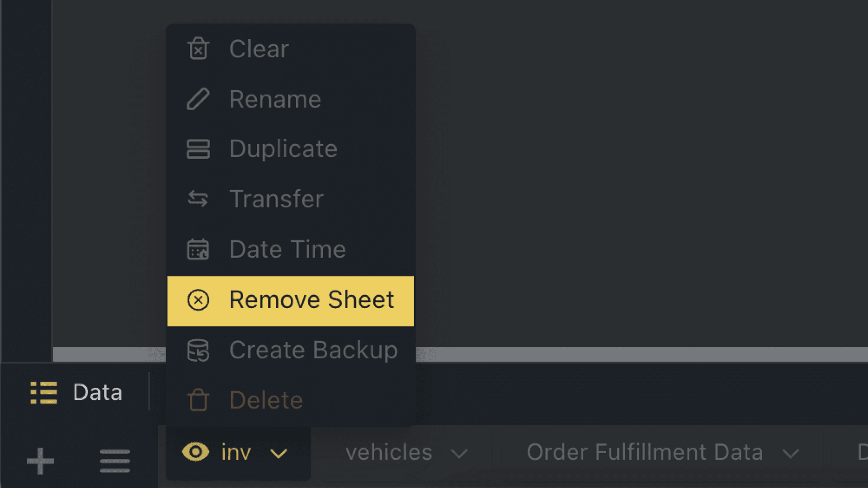This screenshot has height=488, width=868.
Task: Expand the inv sheet dropdown arrow
Action: tap(278, 453)
